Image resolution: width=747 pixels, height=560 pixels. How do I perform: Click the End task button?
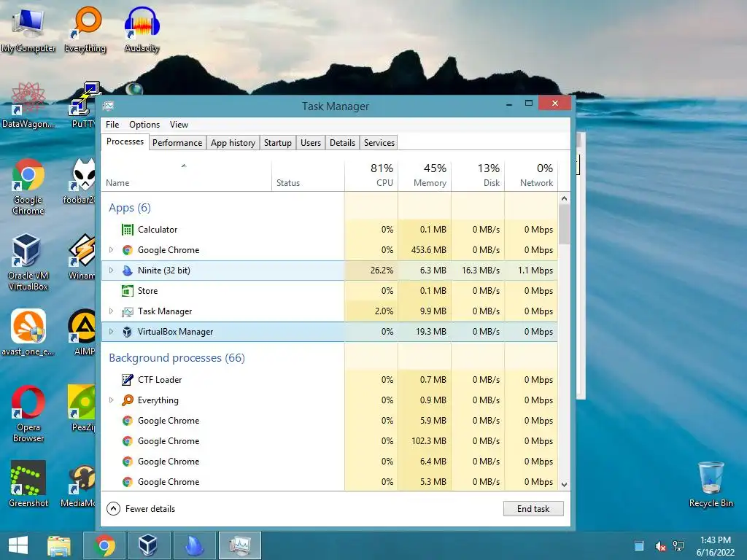533,509
